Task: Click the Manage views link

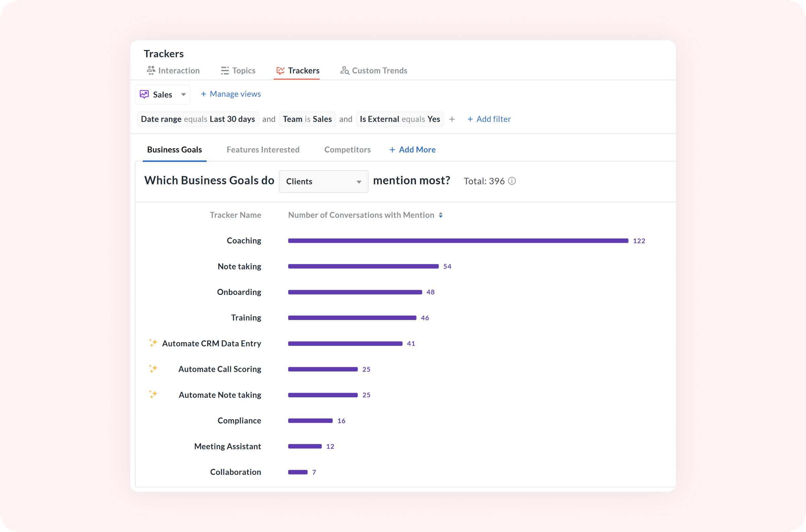Action: pyautogui.click(x=231, y=94)
